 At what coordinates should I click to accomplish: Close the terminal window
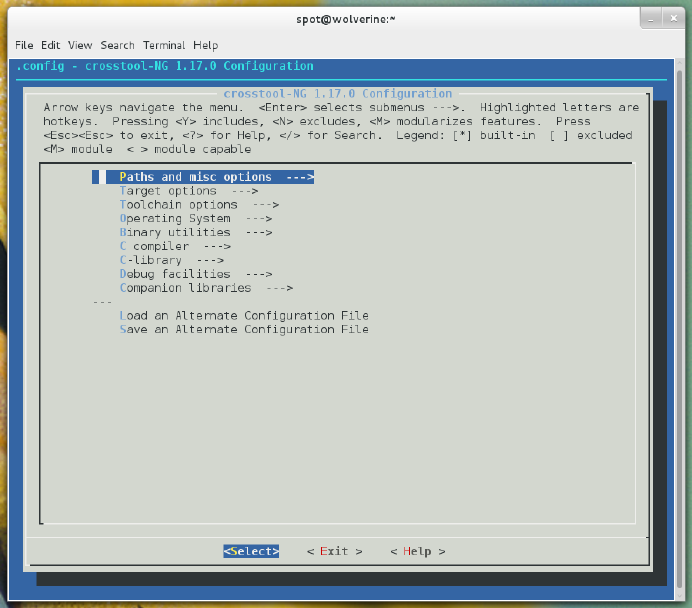coord(673,19)
